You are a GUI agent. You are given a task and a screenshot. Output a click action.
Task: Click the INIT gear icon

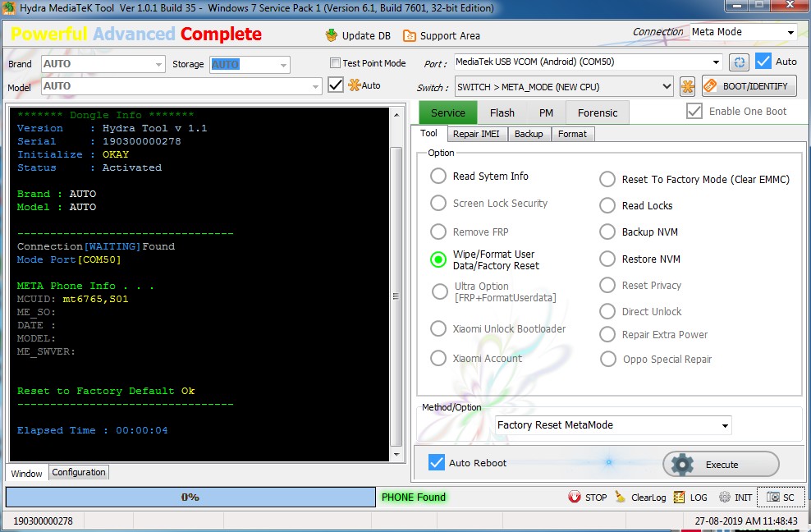click(725, 497)
